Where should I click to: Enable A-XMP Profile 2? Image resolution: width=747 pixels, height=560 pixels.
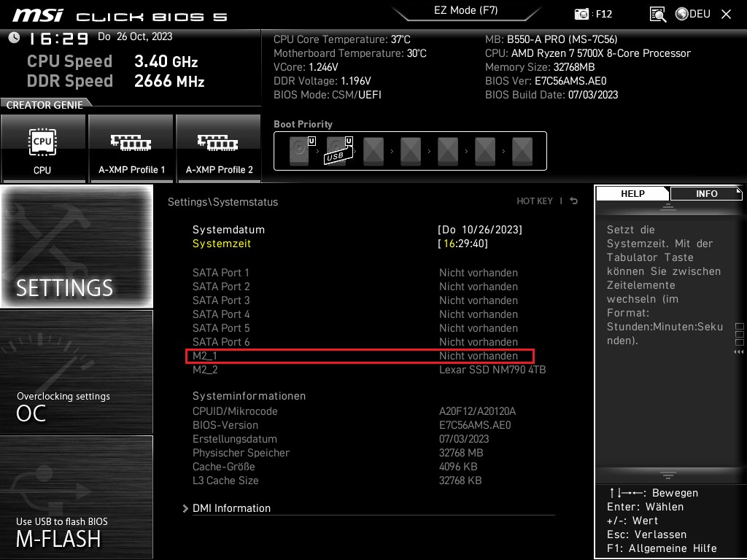coord(219,148)
